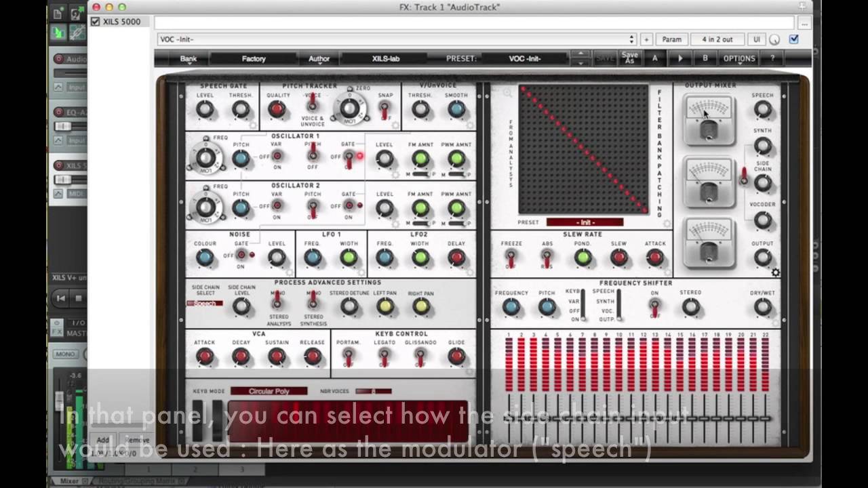The height and width of the screenshot is (488, 868).
Task: Click the Output Mixer SPEECH knob
Action: 763,109
